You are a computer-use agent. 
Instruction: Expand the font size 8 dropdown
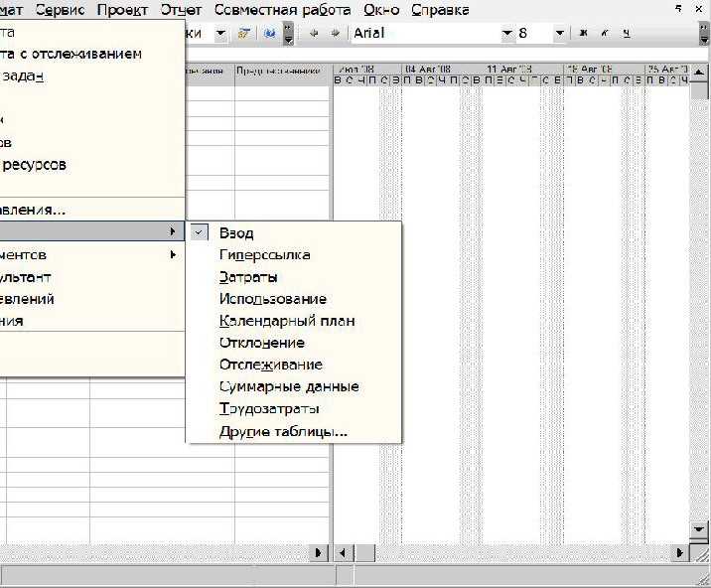coord(559,33)
